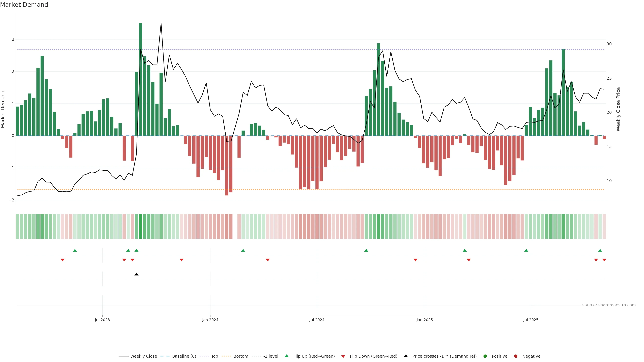Click the black price-cross triangle marker on chart
Image resolution: width=644 pixels, height=362 pixels.
coord(137,274)
